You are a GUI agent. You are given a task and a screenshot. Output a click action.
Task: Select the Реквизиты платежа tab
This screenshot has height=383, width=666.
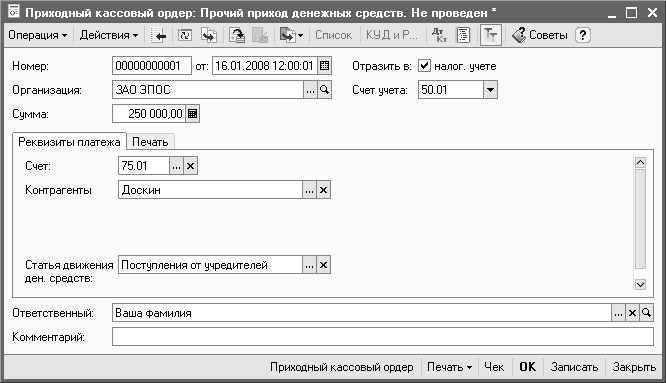[69, 141]
